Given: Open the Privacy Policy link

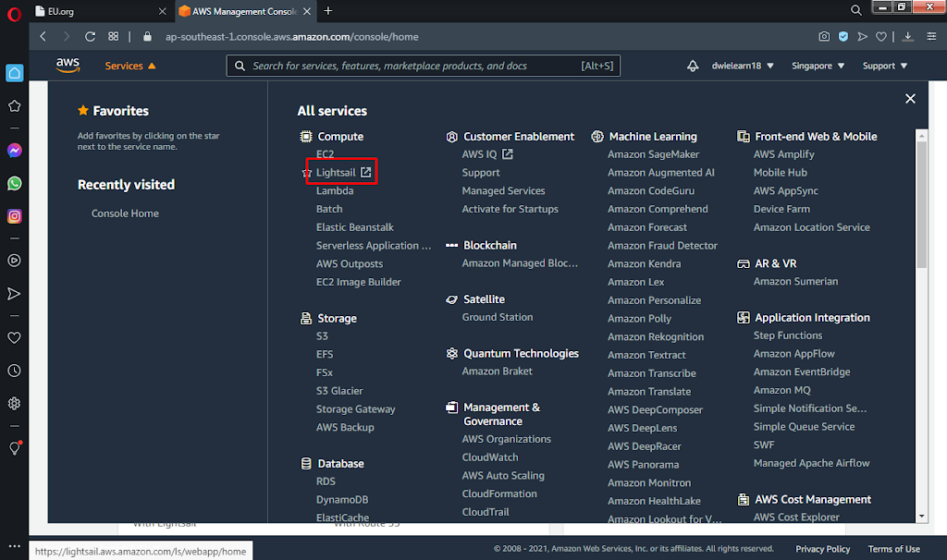Looking at the screenshot, I should point(822,549).
